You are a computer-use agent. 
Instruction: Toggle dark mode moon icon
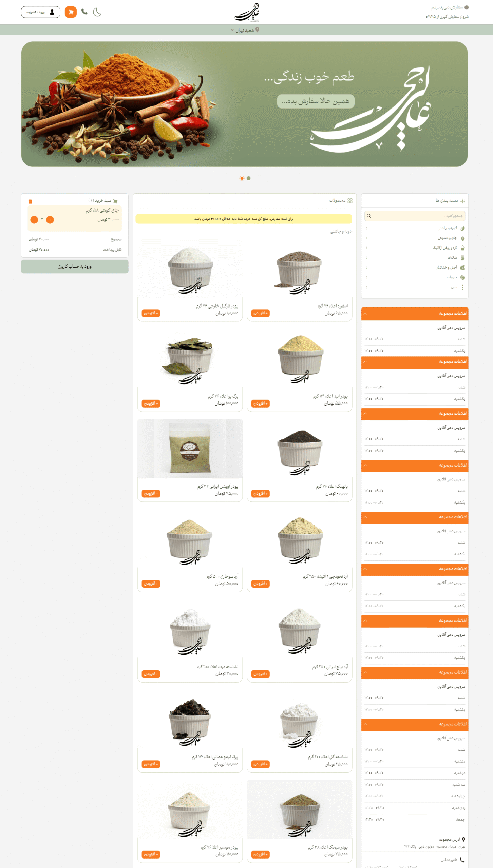point(97,12)
